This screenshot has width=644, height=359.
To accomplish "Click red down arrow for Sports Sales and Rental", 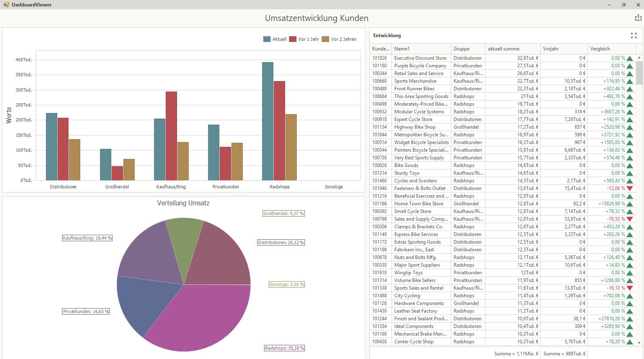I will (x=629, y=288).
